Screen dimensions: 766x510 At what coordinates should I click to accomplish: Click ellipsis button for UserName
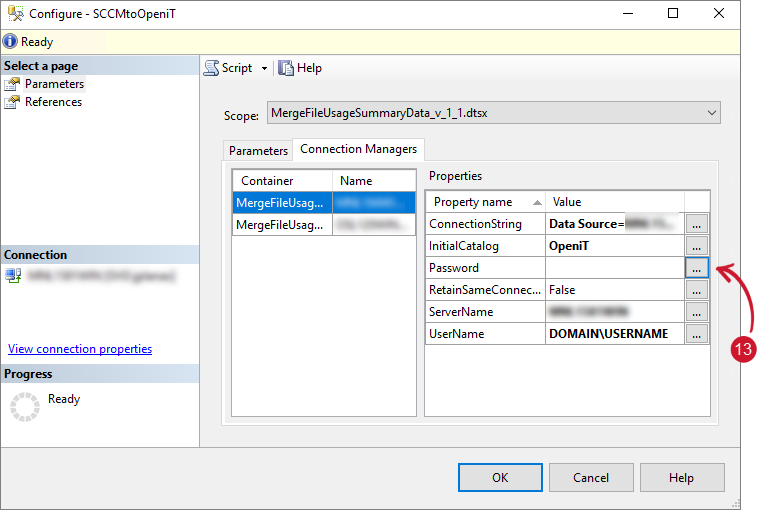tap(697, 334)
